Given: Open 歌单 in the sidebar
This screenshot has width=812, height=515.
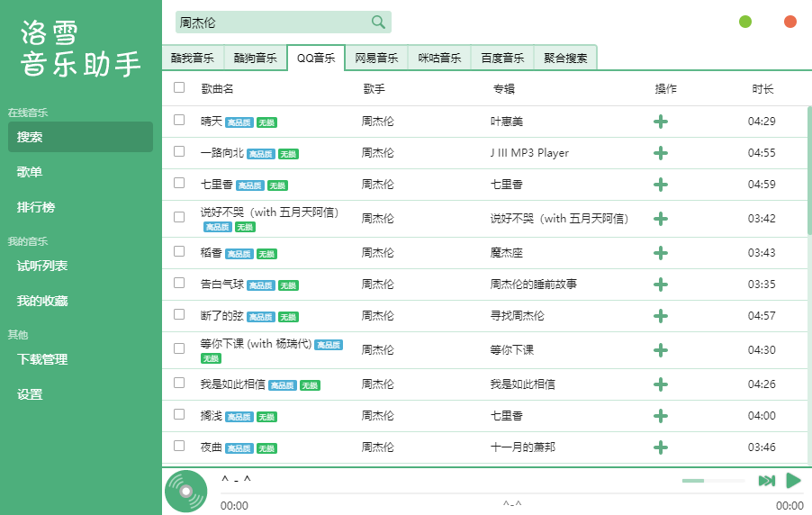Looking at the screenshot, I should point(80,172).
